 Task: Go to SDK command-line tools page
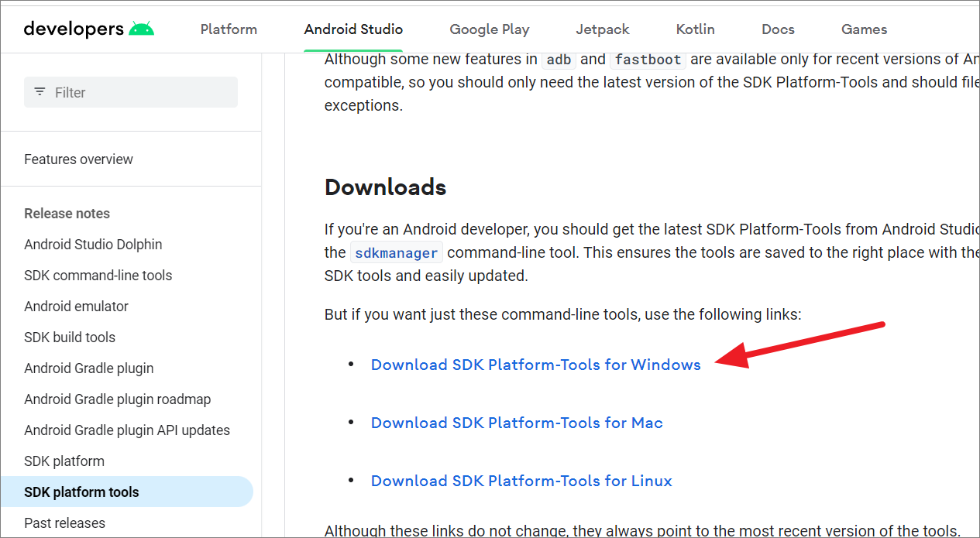coord(98,276)
